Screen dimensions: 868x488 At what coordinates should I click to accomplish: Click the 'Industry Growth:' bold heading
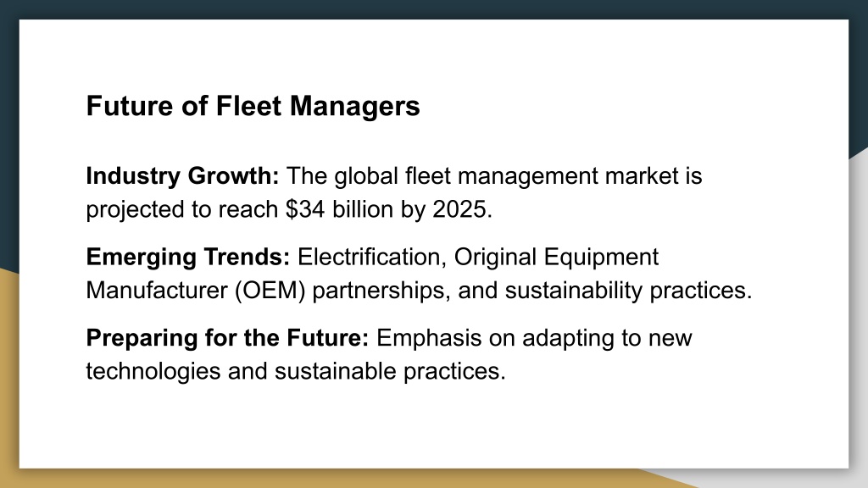point(183,176)
